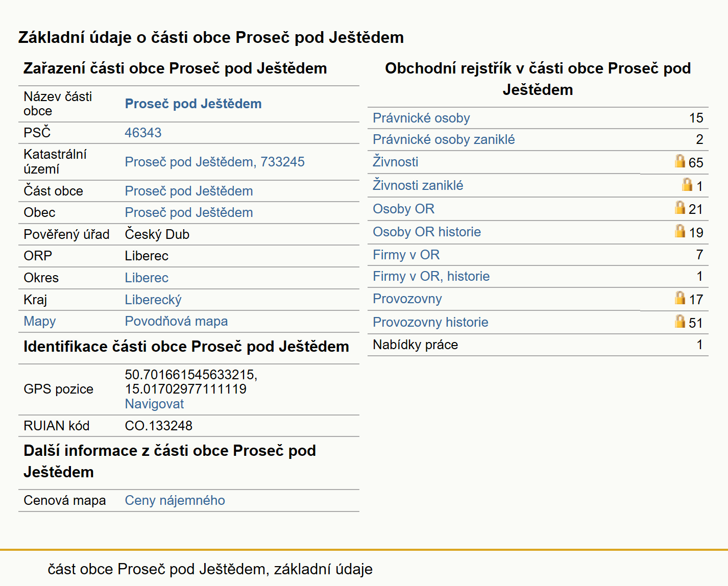This screenshot has width=728, height=586.
Task: Click the lock icon next to Živnosti zaniklé
Action: 687,184
